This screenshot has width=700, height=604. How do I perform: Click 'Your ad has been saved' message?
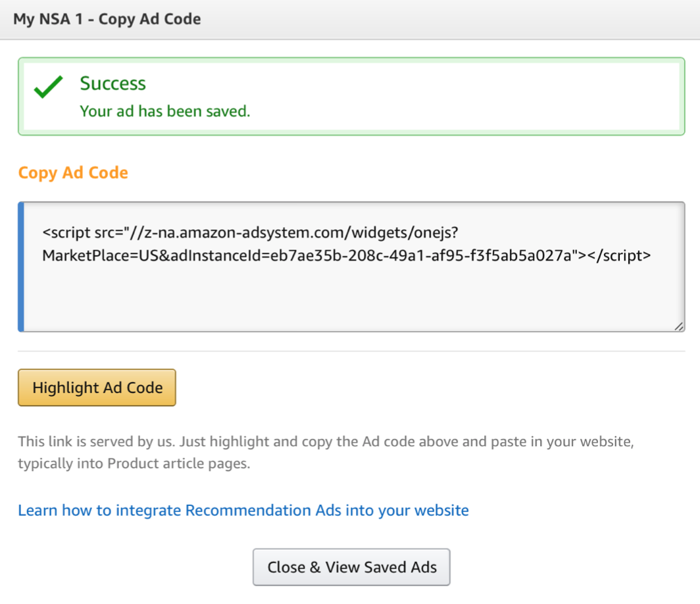pyautogui.click(x=164, y=111)
